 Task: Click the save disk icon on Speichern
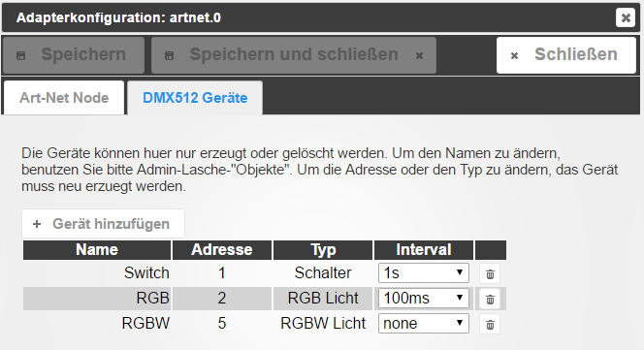(21, 55)
